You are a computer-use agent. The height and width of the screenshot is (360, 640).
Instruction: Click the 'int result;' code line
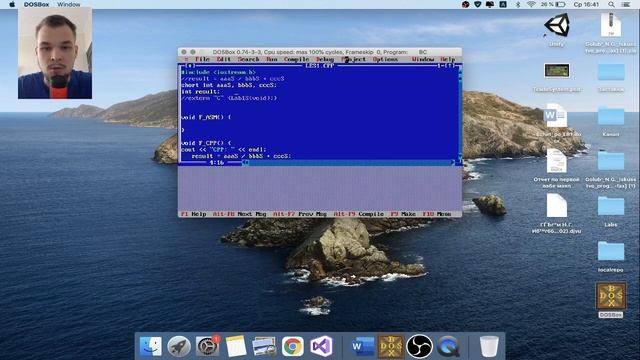tap(201, 92)
